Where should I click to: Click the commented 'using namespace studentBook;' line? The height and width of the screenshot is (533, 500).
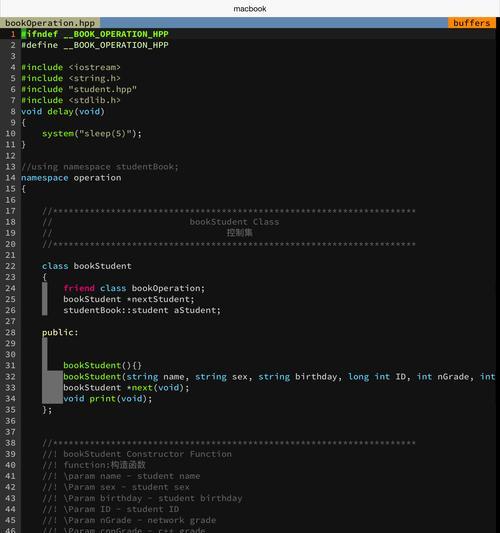point(100,167)
